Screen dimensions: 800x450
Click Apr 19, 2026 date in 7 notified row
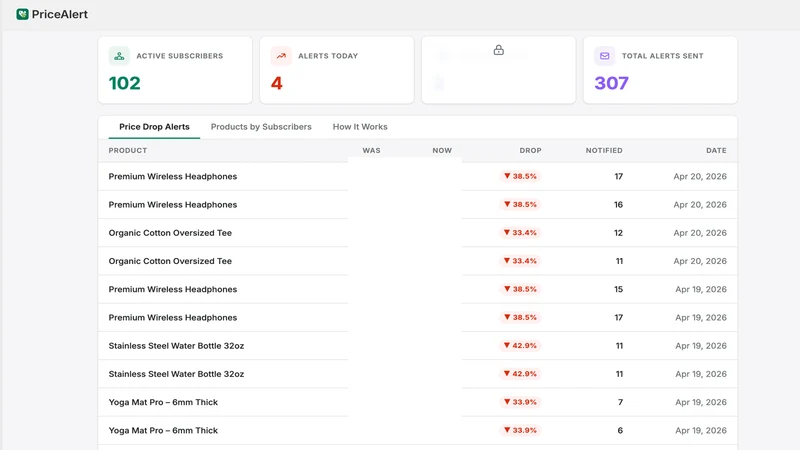701,402
